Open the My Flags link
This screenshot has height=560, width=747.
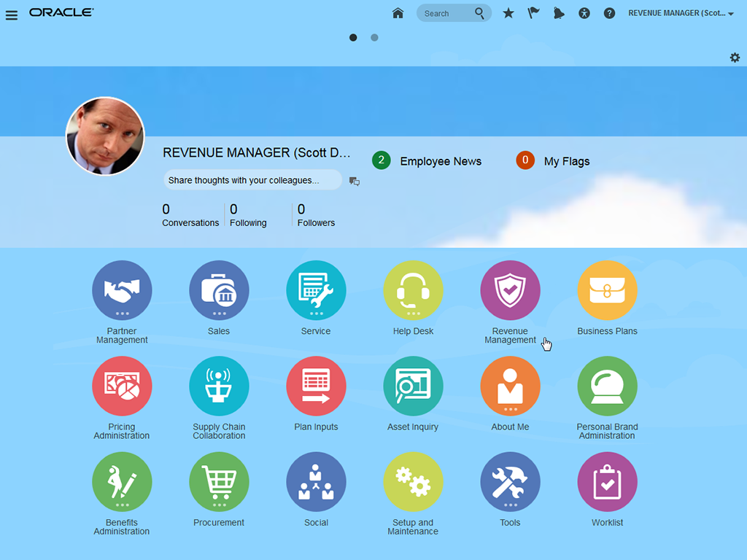(x=567, y=161)
